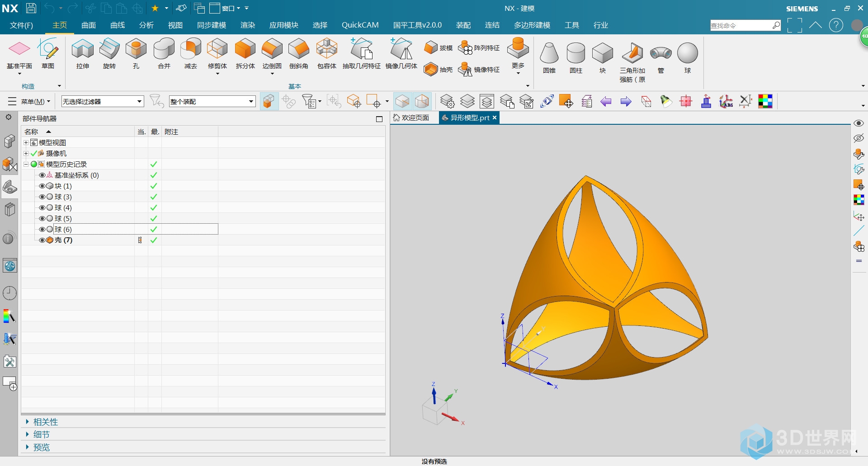Image resolution: width=868 pixels, height=466 pixels.
Task: Click the 倒斜角 chamfer tool
Action: 299,54
